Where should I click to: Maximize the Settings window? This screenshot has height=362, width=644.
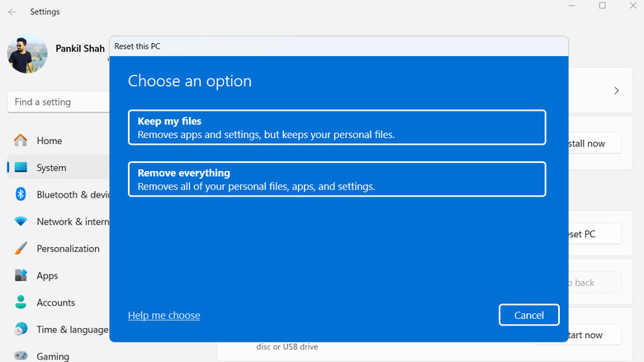(602, 7)
